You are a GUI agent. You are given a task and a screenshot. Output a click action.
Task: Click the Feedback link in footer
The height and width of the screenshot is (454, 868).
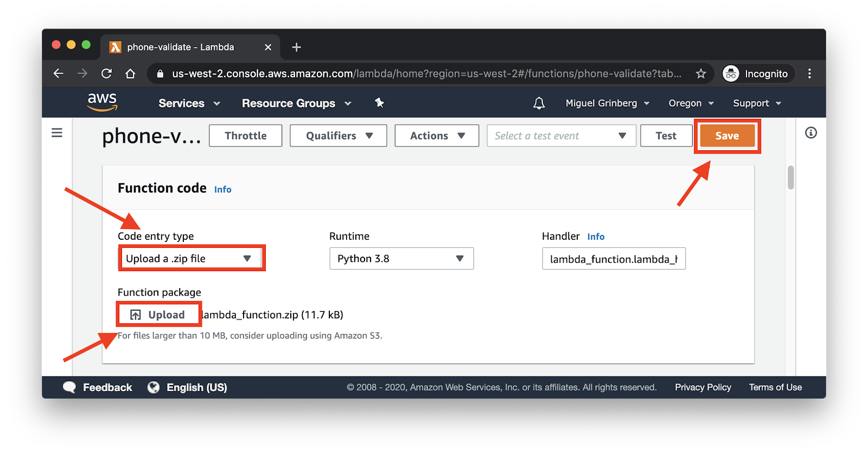[107, 387]
